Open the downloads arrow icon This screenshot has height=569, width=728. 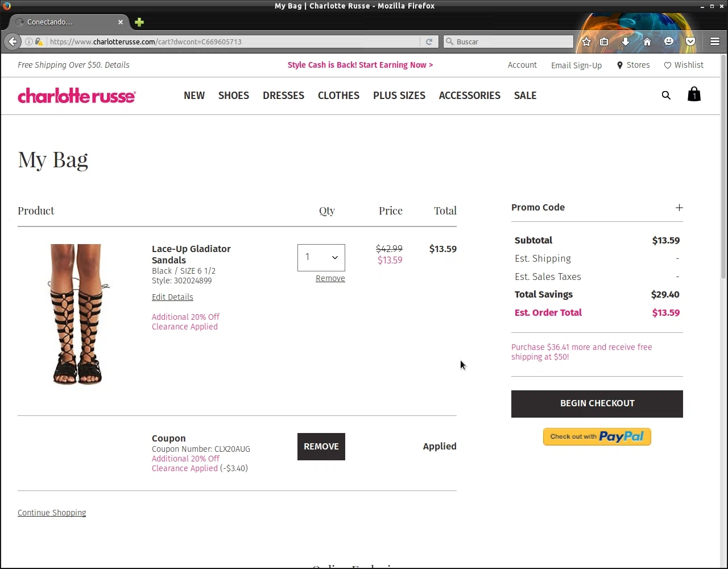tap(626, 42)
